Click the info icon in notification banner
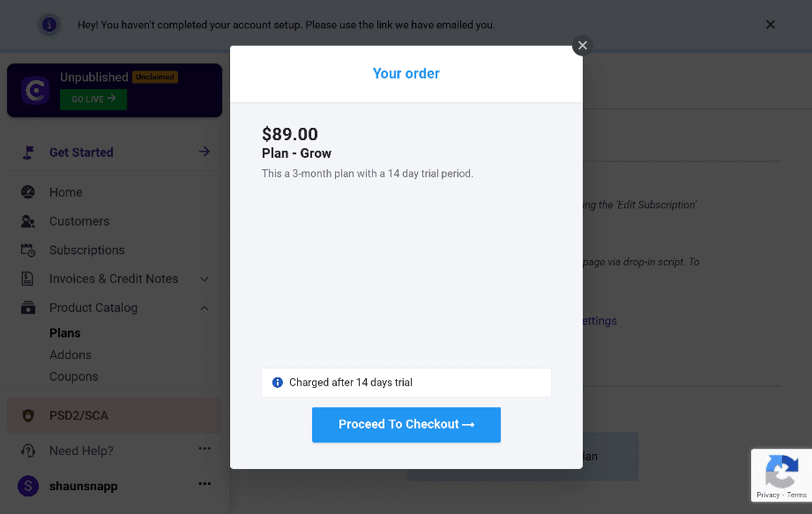This screenshot has height=514, width=812. [49, 25]
